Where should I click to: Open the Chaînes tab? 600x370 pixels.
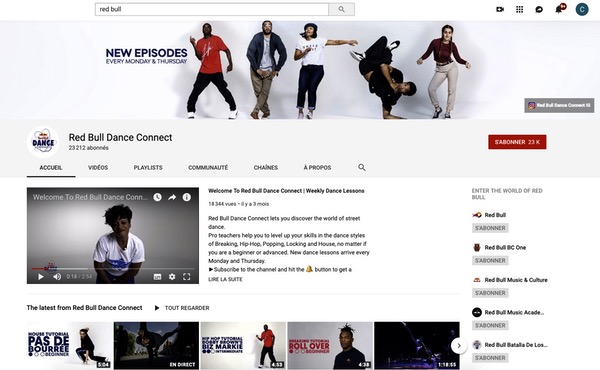click(x=266, y=168)
